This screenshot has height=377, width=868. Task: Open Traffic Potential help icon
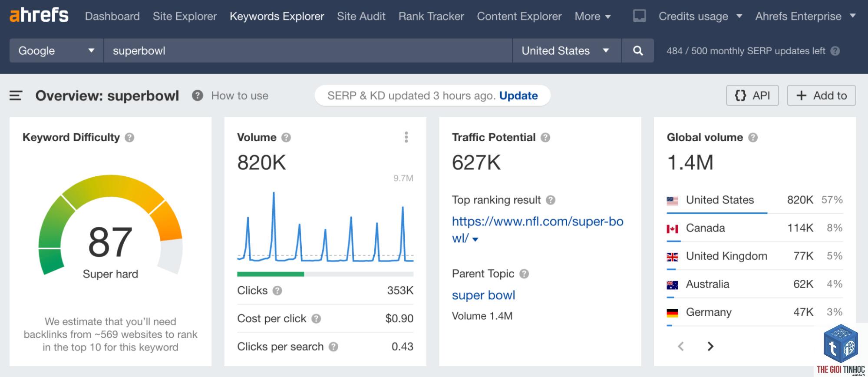tap(545, 138)
